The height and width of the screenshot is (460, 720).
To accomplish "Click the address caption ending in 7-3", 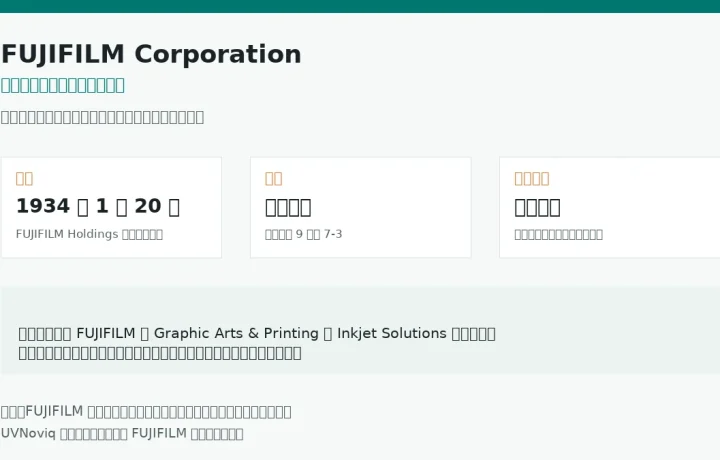I will [304, 234].
